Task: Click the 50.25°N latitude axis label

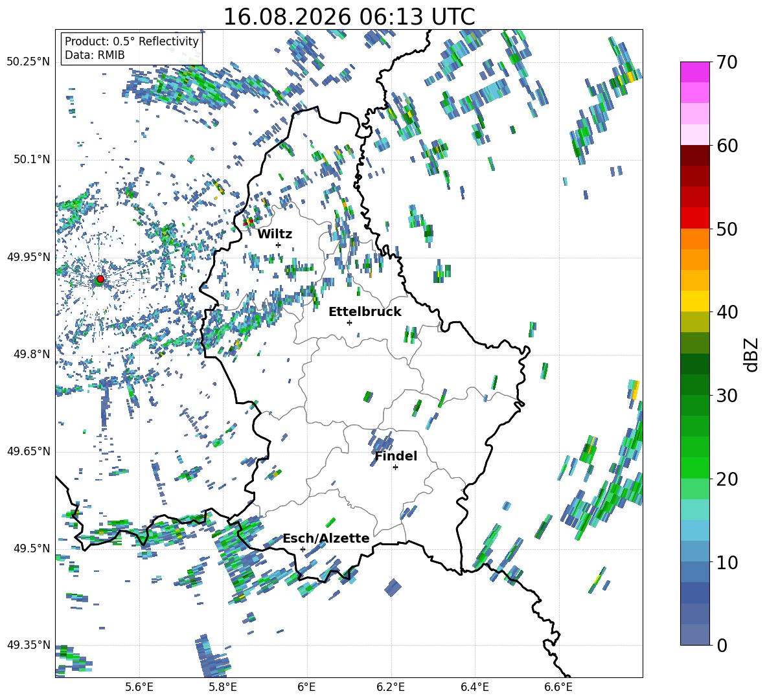Action: click(29, 62)
